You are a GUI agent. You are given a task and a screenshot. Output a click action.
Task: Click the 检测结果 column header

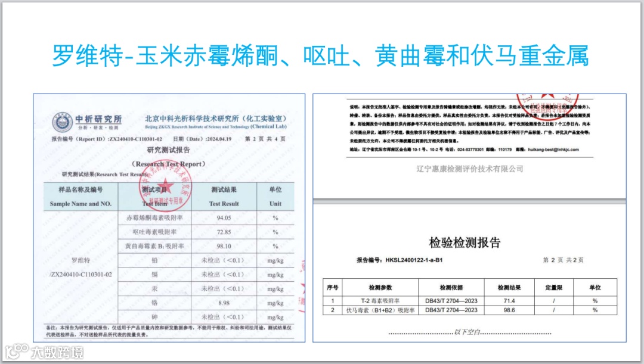click(509, 288)
